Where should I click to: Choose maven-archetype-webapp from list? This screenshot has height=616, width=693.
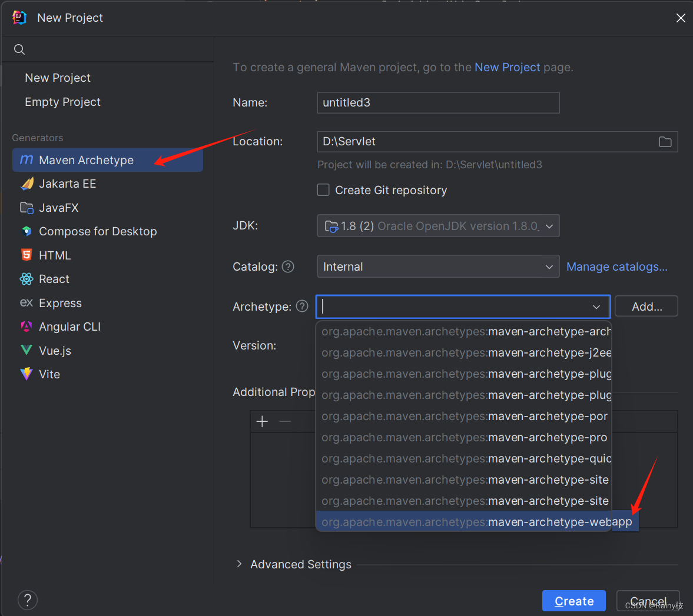[x=477, y=522]
